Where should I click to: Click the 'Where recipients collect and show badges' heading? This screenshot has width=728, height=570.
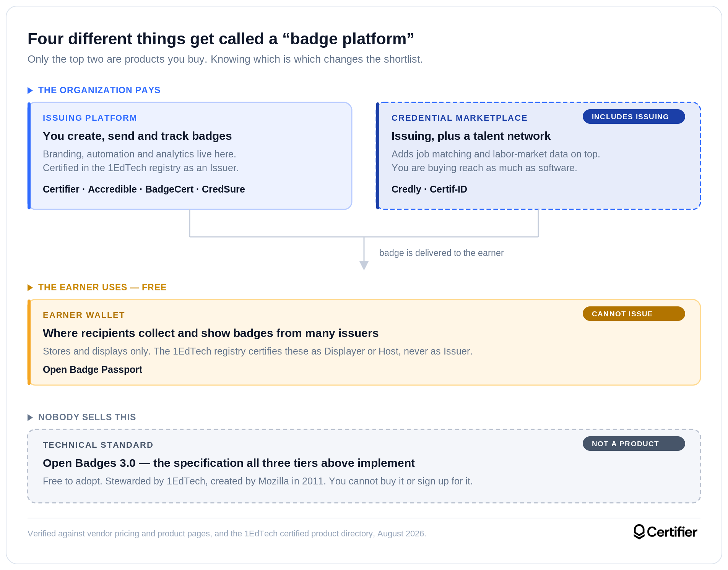(x=211, y=333)
